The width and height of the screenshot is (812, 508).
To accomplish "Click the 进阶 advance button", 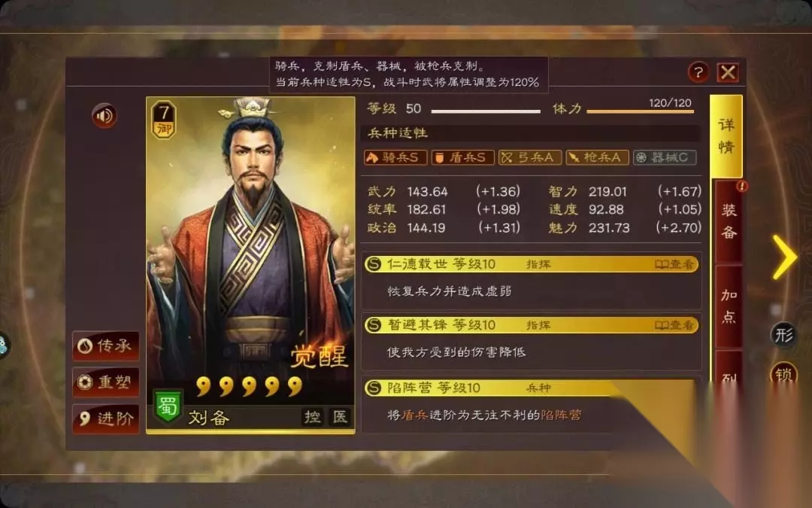I will (106, 419).
